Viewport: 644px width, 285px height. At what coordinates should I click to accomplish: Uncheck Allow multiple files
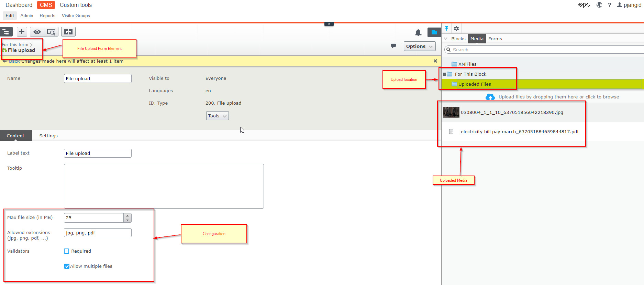tap(67, 266)
